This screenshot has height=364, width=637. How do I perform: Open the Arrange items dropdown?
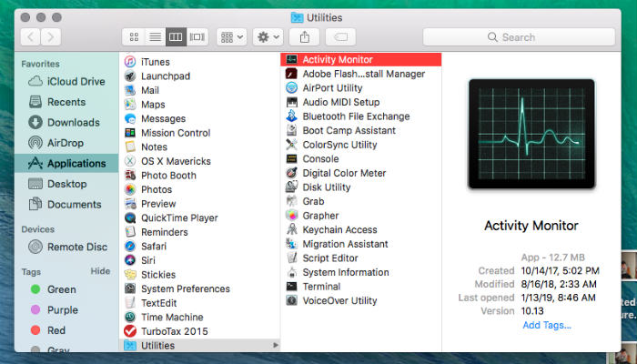pos(228,37)
